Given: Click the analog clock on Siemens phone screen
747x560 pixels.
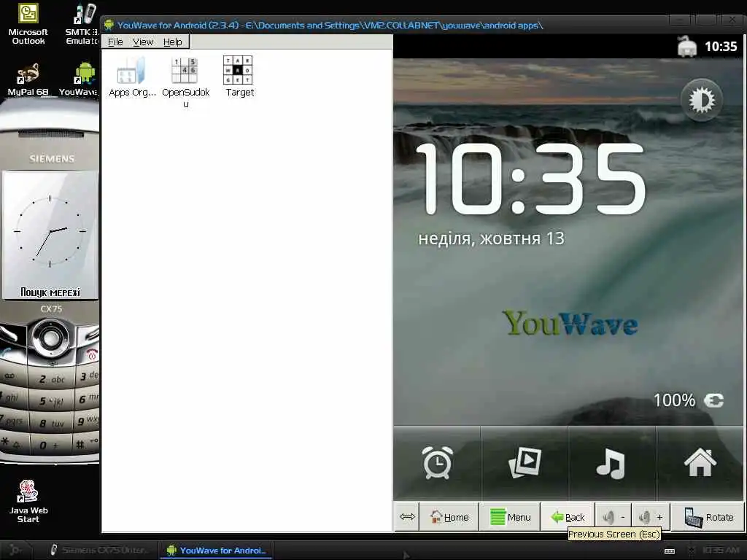Looking at the screenshot, I should click(50, 231).
